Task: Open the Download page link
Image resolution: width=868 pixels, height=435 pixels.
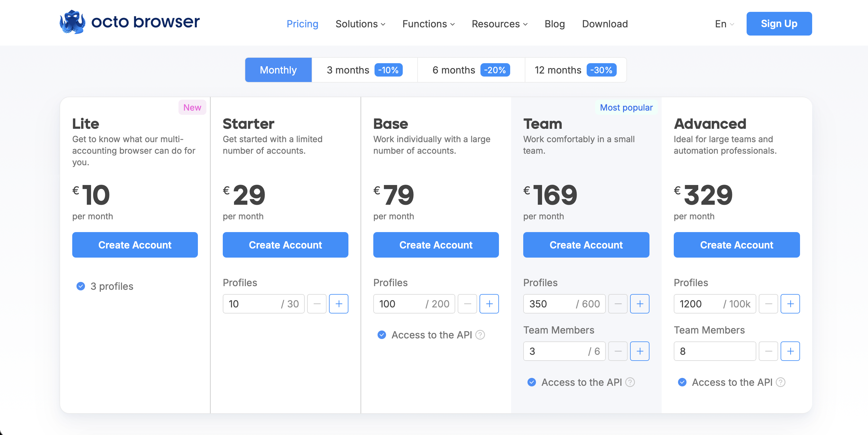Action: [x=605, y=24]
